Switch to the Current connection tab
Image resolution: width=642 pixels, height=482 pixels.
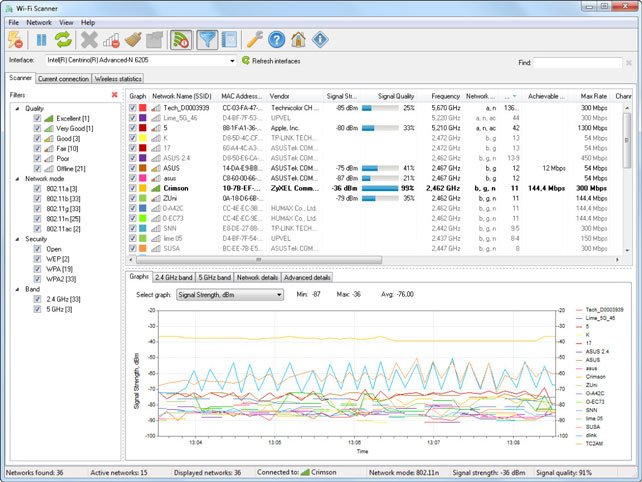click(63, 79)
